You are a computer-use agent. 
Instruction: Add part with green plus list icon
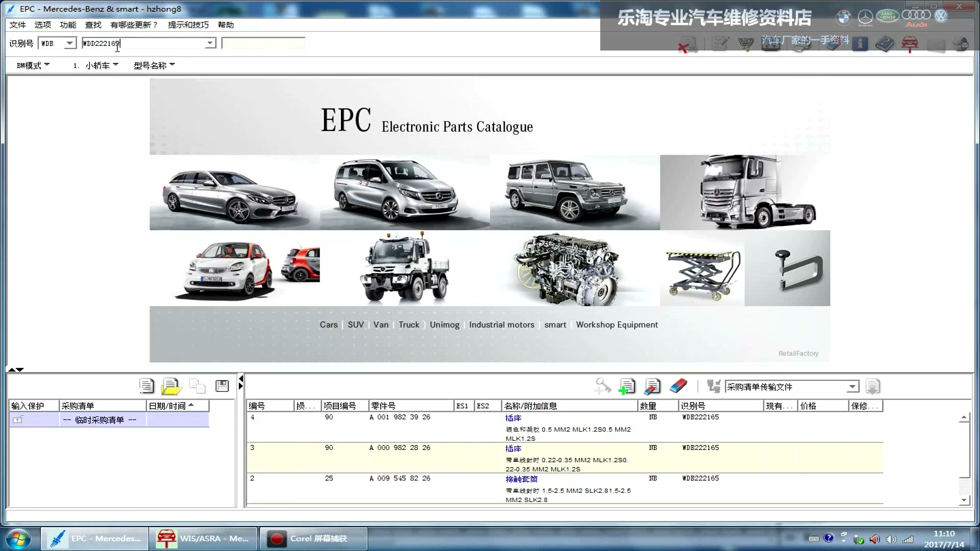pos(626,386)
